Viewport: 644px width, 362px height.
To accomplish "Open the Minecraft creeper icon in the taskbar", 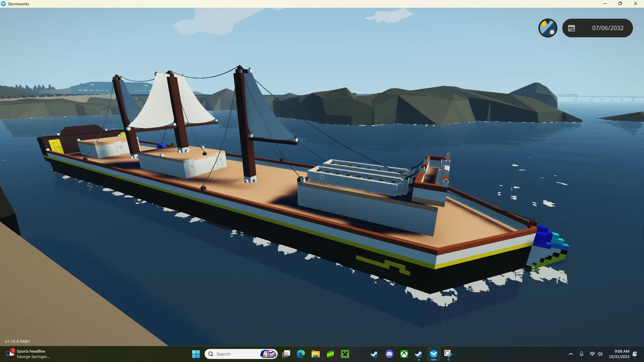I will 345,354.
